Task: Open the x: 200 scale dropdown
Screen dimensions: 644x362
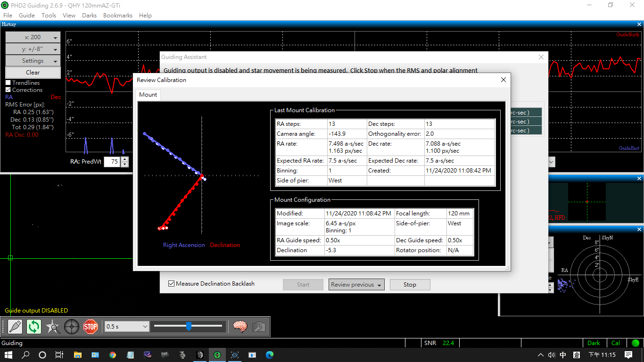Action: (x=33, y=37)
